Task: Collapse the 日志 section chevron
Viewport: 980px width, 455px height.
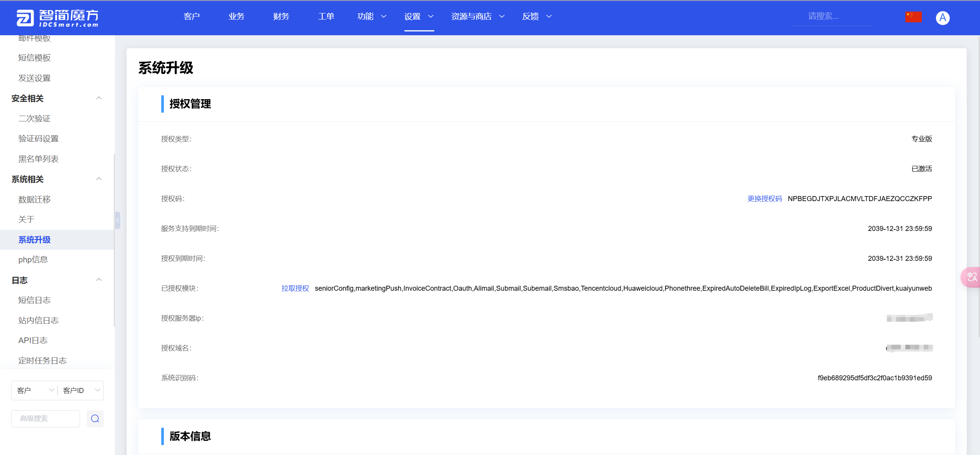Action: point(99,280)
